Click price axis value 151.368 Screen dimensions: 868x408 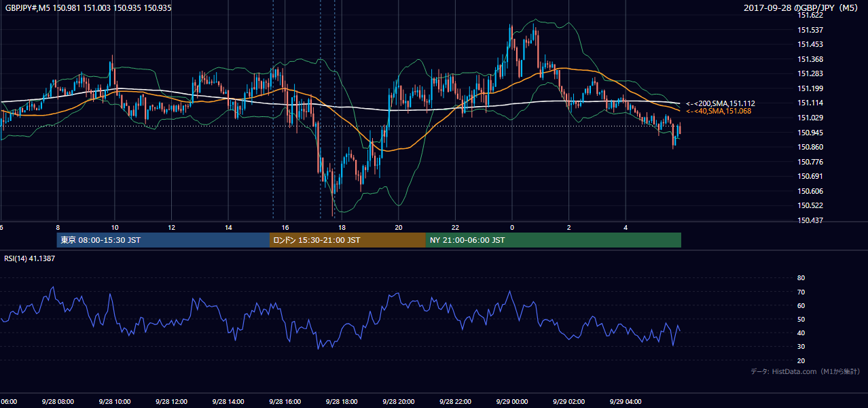810,59
